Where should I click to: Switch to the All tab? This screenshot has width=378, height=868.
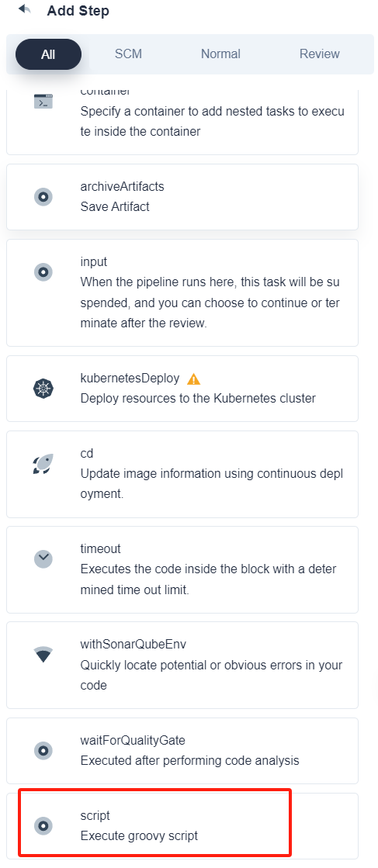(x=48, y=54)
